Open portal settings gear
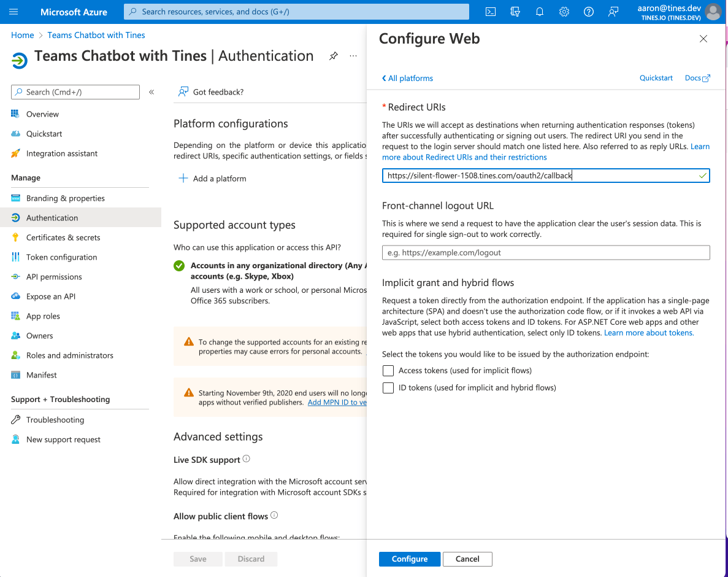This screenshot has width=728, height=577. [x=564, y=12]
